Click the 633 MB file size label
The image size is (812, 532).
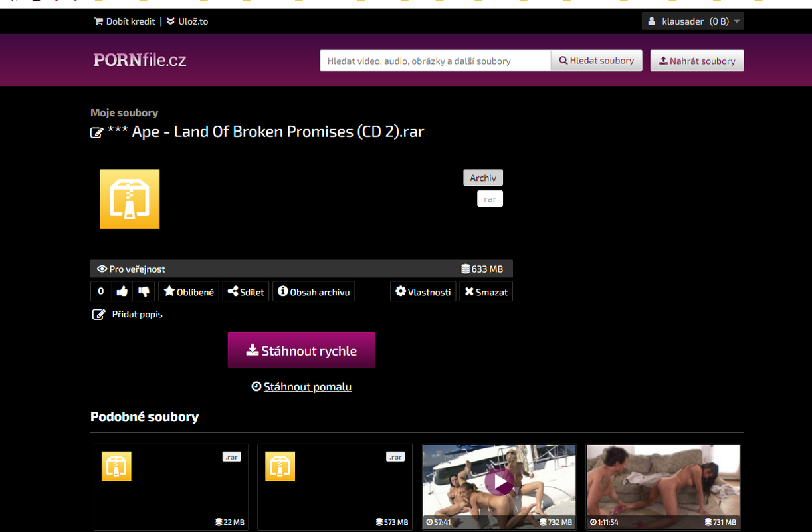click(x=482, y=269)
